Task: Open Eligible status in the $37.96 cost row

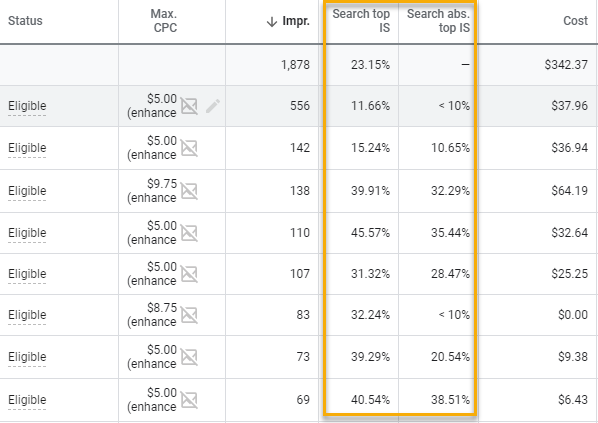Action: pos(27,106)
